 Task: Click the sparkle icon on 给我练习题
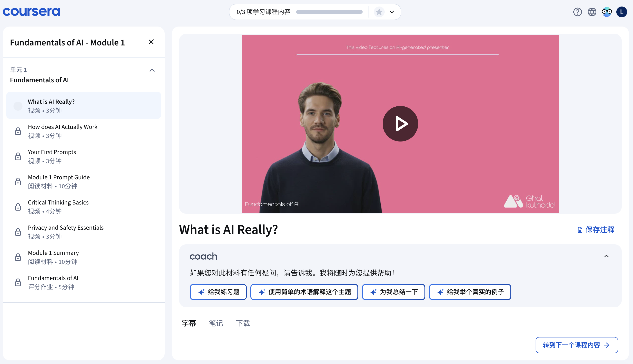(201, 292)
